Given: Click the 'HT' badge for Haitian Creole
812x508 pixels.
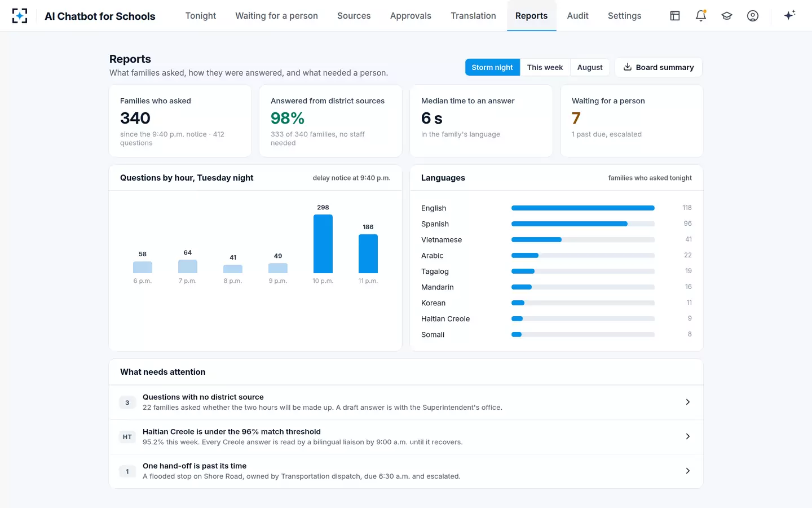Looking at the screenshot, I should 127,437.
